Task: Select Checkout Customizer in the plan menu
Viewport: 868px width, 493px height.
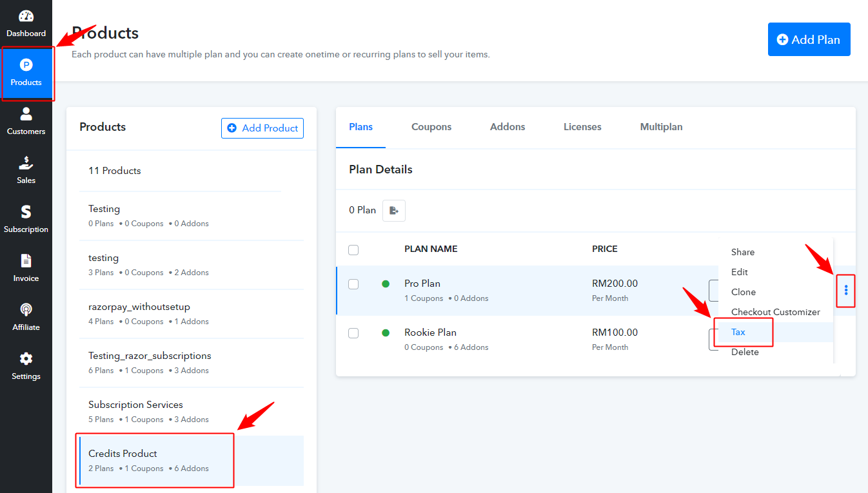Action: [776, 312]
